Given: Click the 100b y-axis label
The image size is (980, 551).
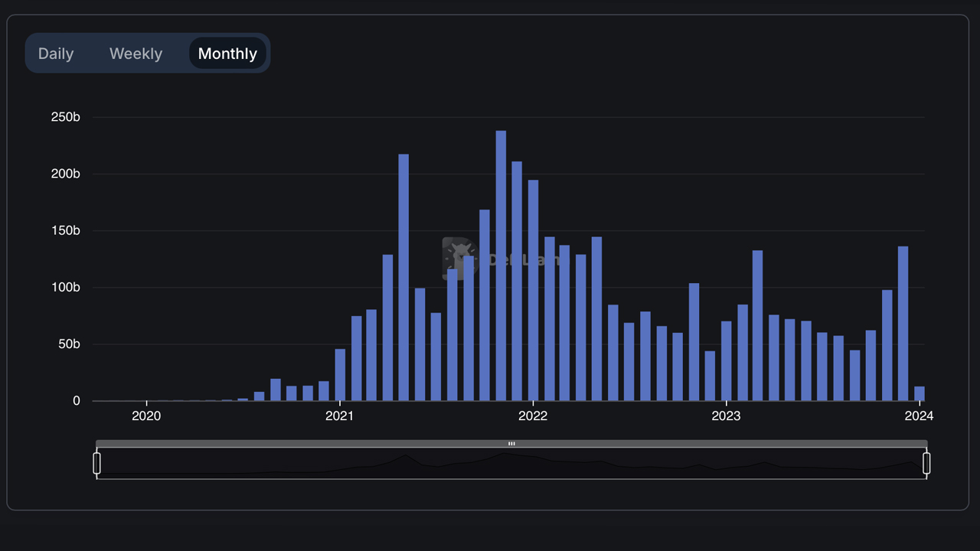Looking at the screenshot, I should 65,288.
